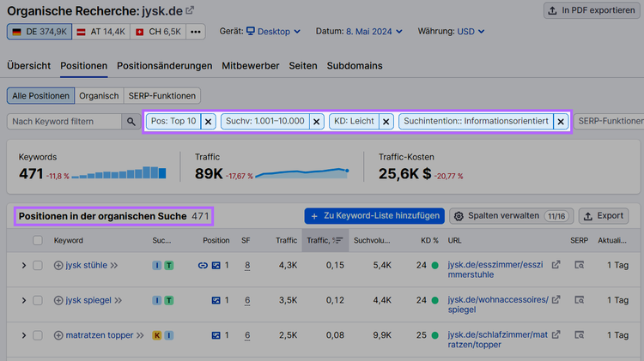Click image SERP feature icon for matratzen topper
Viewport: 644px width, 361px height.
tap(216, 335)
